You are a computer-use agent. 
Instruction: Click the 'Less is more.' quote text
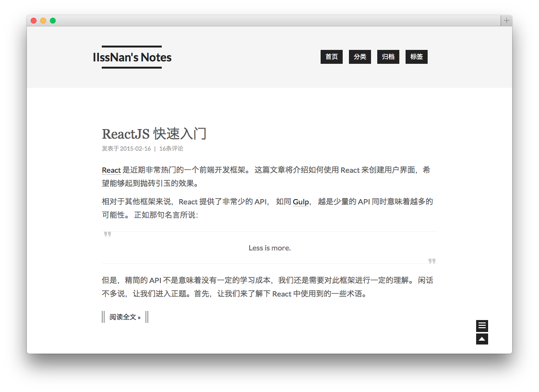(269, 248)
